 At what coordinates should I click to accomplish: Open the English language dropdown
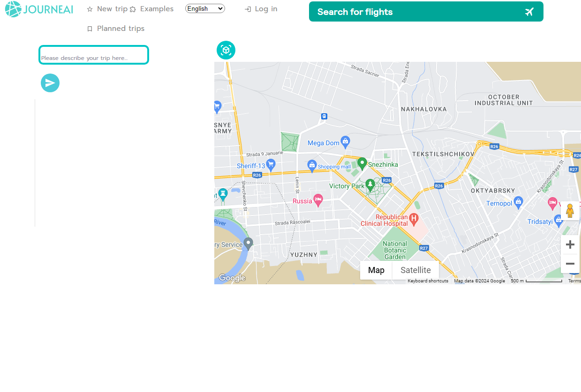tap(205, 8)
